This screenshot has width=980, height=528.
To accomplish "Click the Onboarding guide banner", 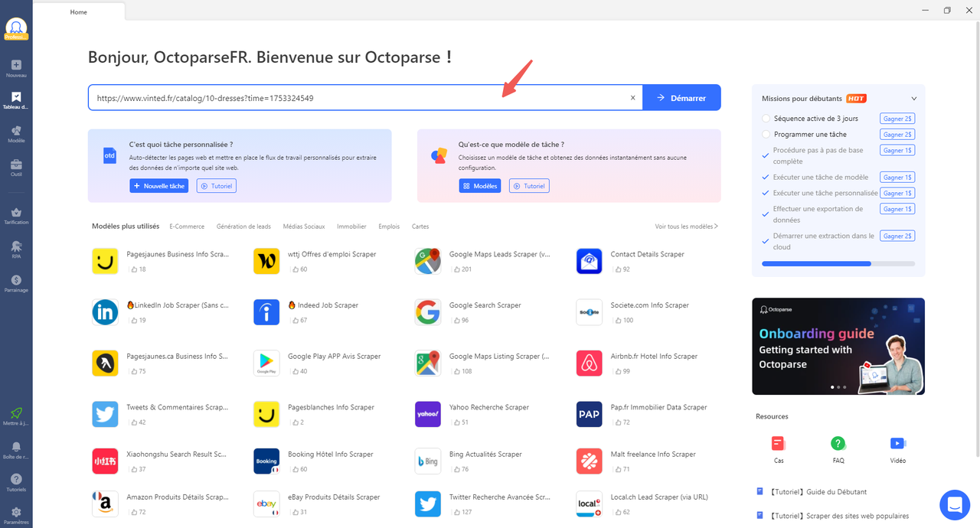I will 838,346.
